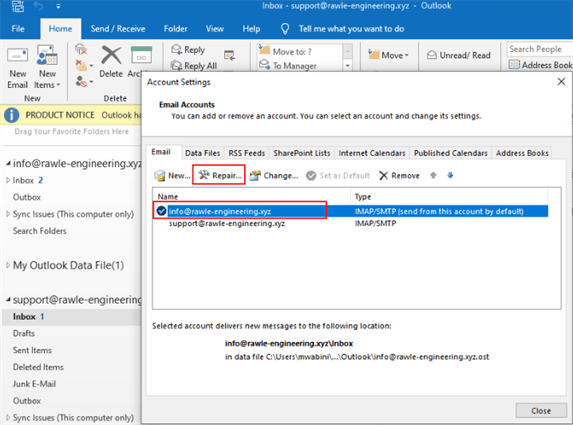The width and height of the screenshot is (573, 425).
Task: Open the Sent Items folder
Action: click(x=32, y=350)
